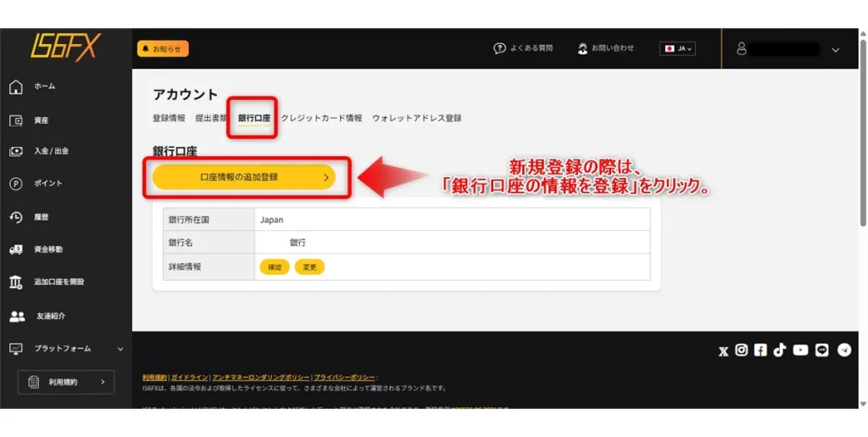Open the Instagram social icon

(x=742, y=350)
